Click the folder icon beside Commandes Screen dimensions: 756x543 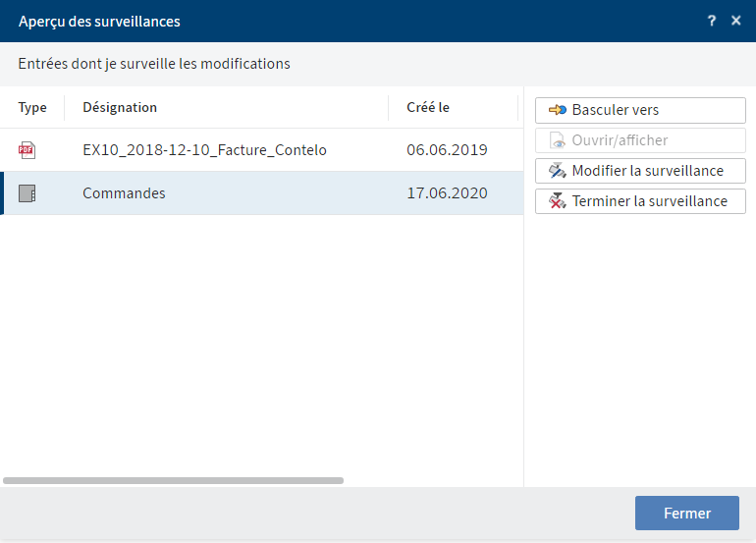coord(27,193)
